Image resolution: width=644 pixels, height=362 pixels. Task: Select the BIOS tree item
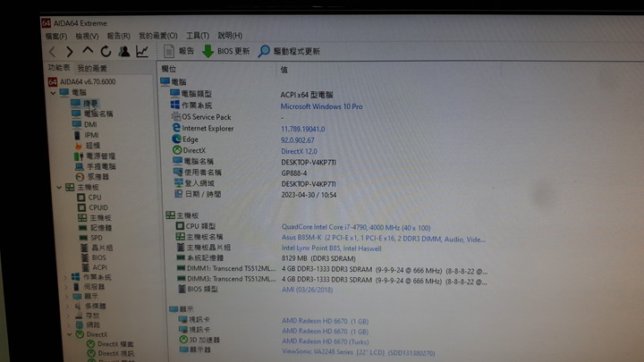click(94, 257)
